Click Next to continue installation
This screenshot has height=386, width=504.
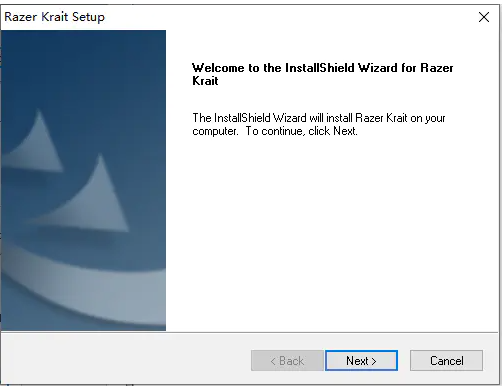[x=362, y=360]
